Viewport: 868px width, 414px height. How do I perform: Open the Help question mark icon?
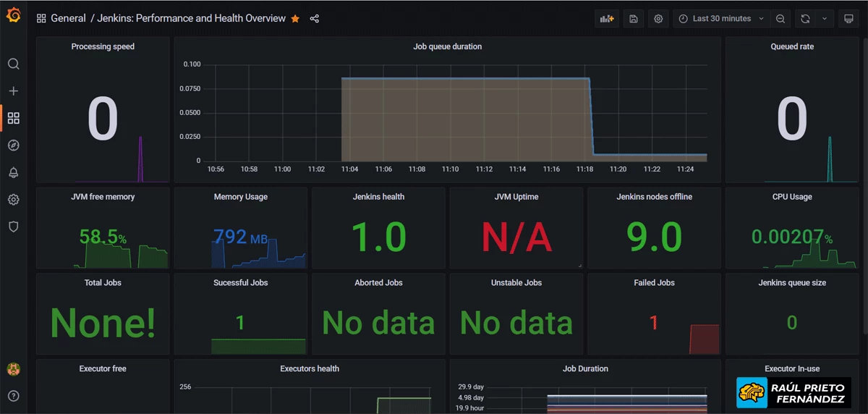(x=13, y=396)
